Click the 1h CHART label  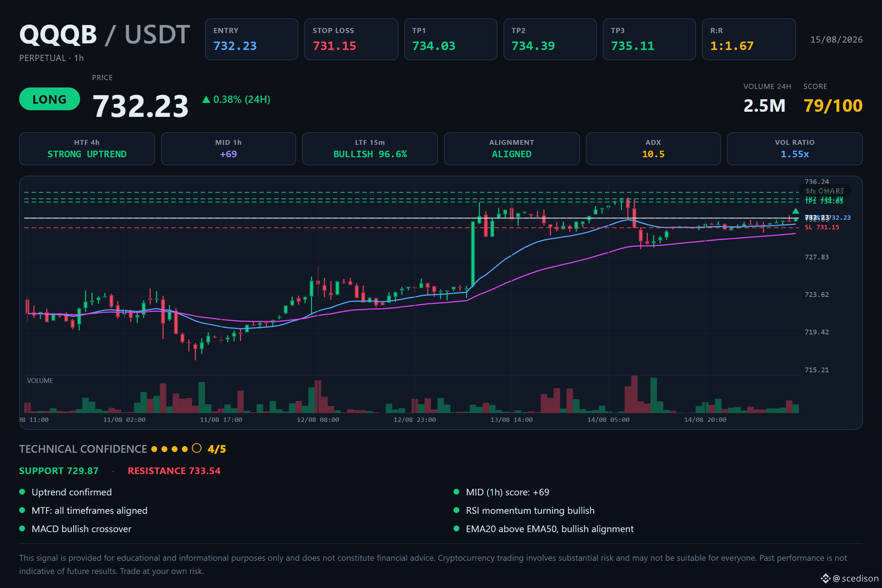click(x=825, y=191)
